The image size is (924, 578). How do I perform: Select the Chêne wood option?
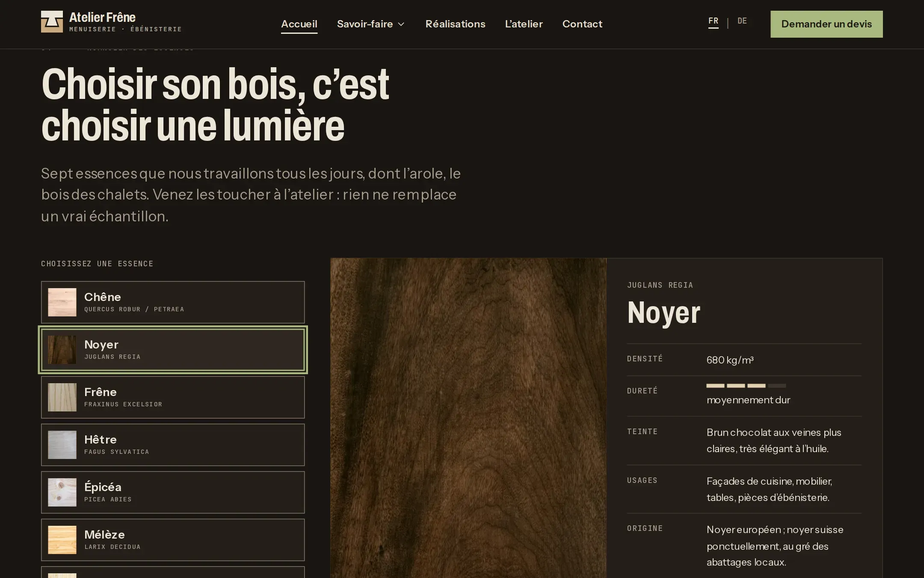click(173, 302)
